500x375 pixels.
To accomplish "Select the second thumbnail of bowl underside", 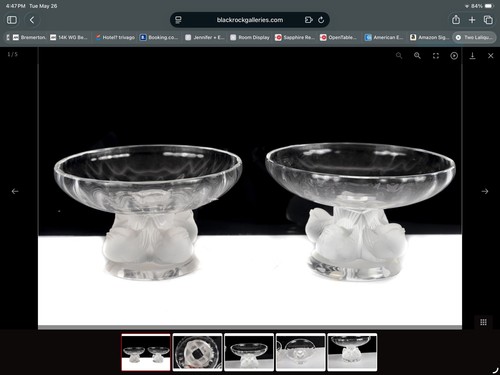I will tap(197, 352).
